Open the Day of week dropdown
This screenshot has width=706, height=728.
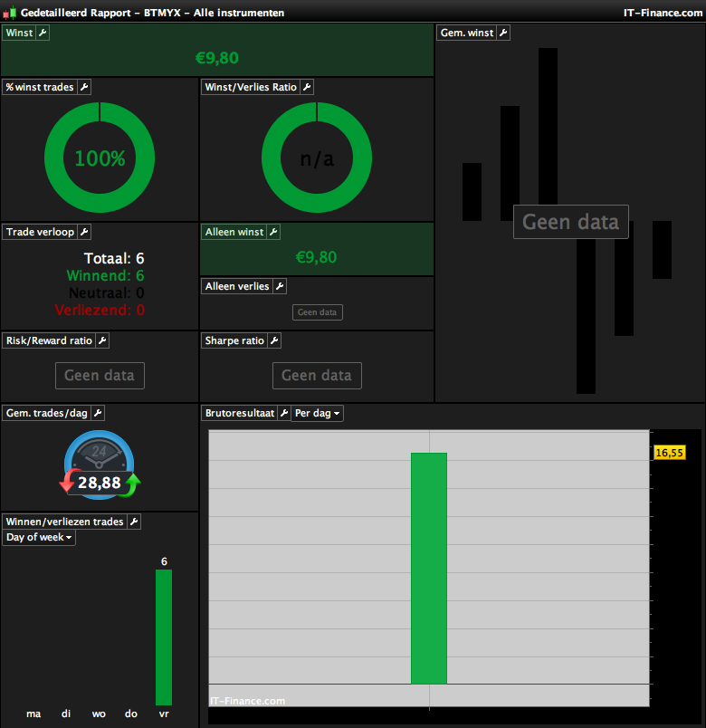pyautogui.click(x=39, y=537)
